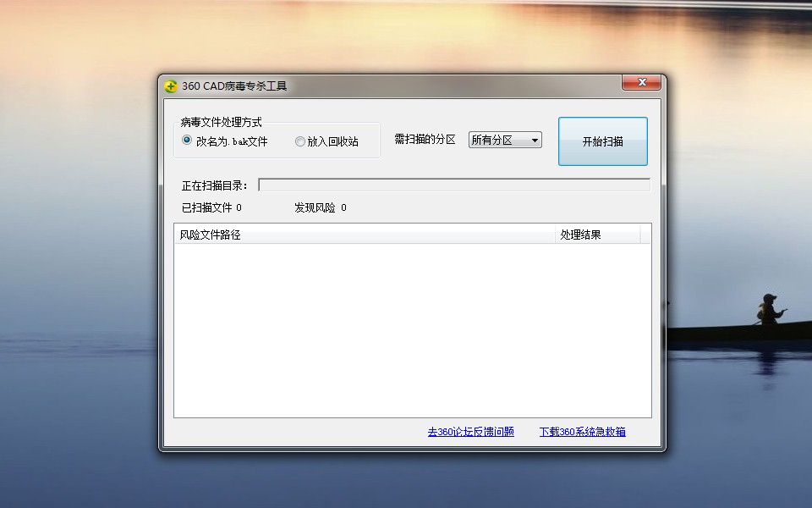The height and width of the screenshot is (508, 812).
Task: Close the 360 CAD virus tool window
Action: [641, 83]
